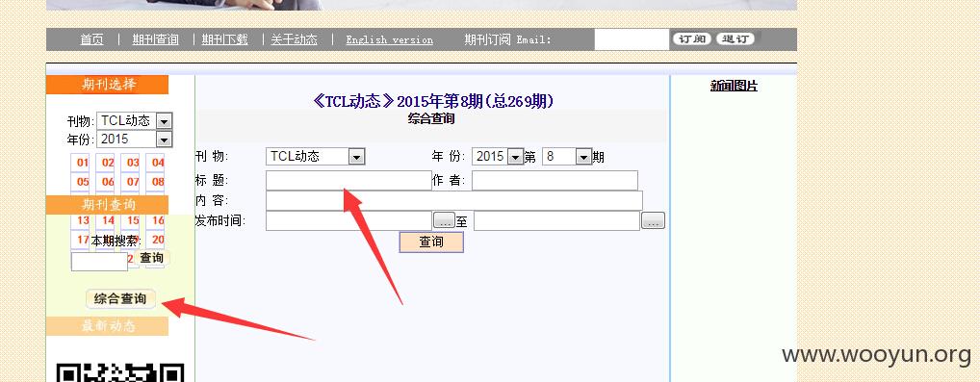The height and width of the screenshot is (382, 980).
Task: Click the 期刊选择 section header
Action: [x=108, y=85]
